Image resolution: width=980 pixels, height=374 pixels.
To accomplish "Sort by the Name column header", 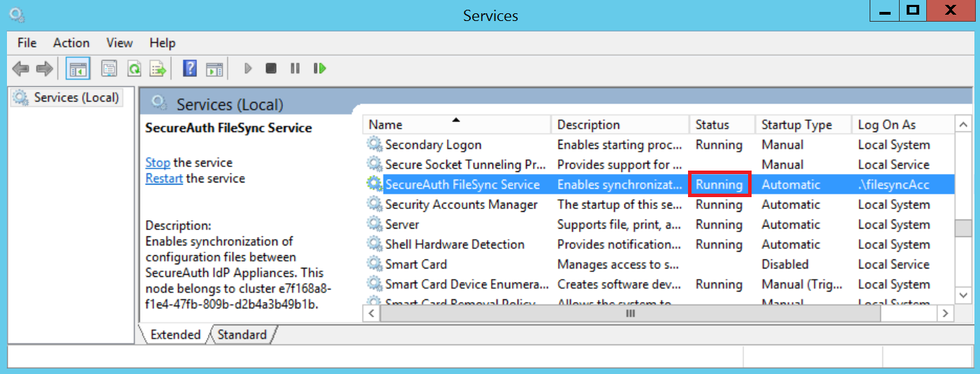I will [456, 124].
